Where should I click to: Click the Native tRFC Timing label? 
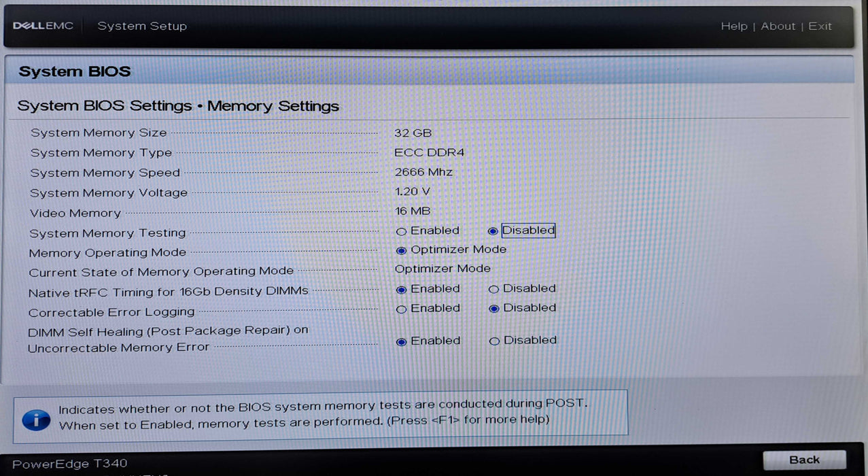coord(169,291)
